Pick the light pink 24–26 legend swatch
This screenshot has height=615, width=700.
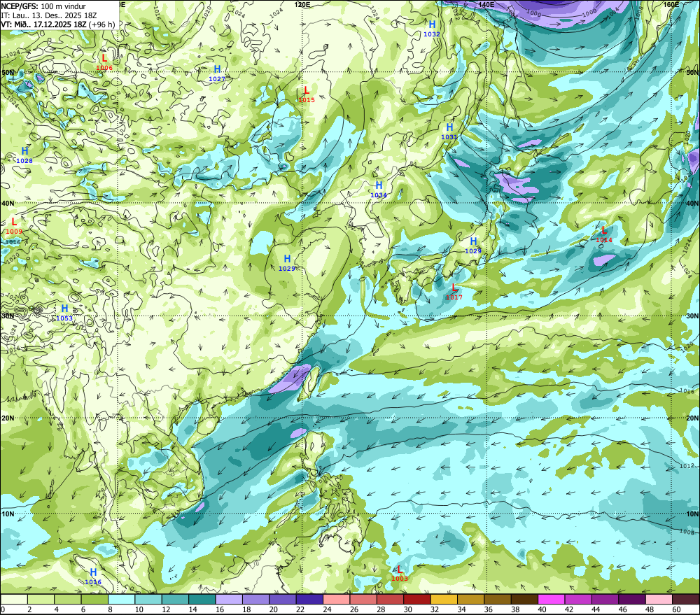(336, 599)
